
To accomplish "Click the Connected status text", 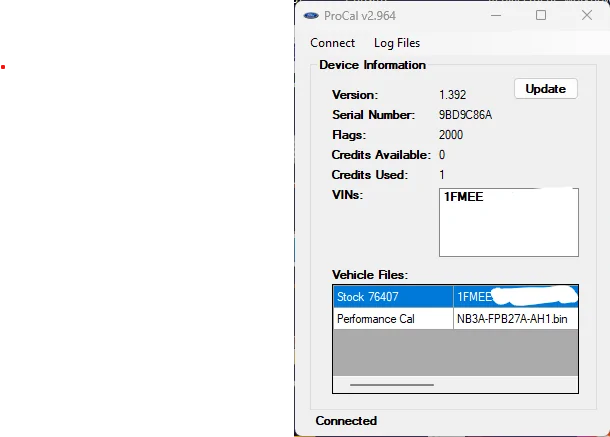I will [346, 421].
